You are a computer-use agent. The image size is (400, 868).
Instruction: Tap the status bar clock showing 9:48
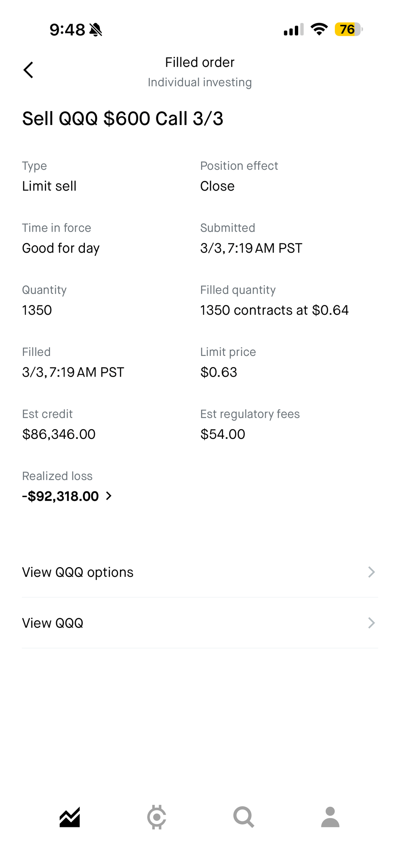(67, 30)
